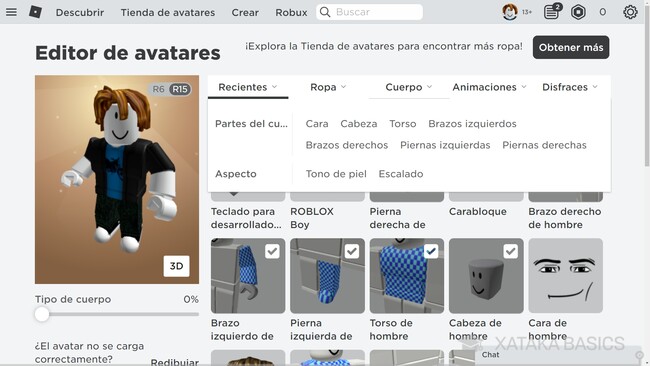Uncheck the Cabeza de hombre checkbox
Screen dimensions: 650x366
pyautogui.click(x=510, y=251)
